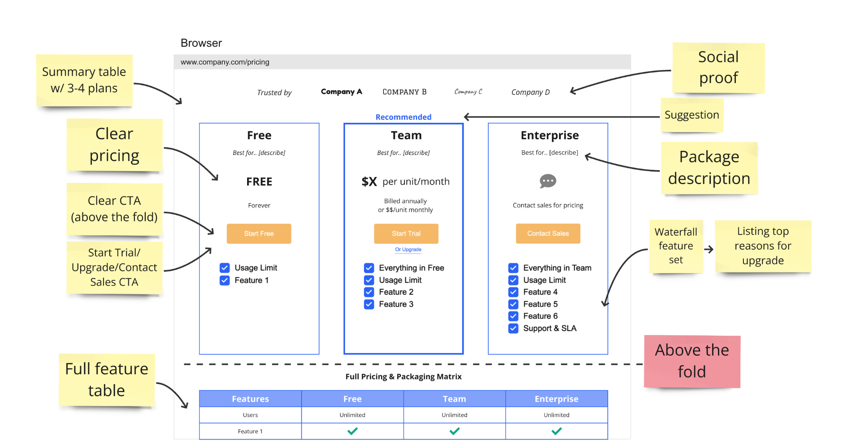Click the FREE price text
868x445 pixels.
[259, 182]
